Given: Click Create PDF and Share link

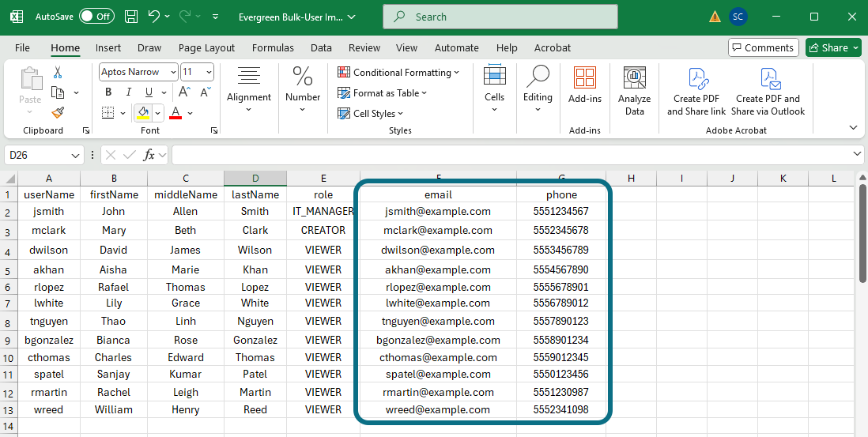Looking at the screenshot, I should click(696, 92).
